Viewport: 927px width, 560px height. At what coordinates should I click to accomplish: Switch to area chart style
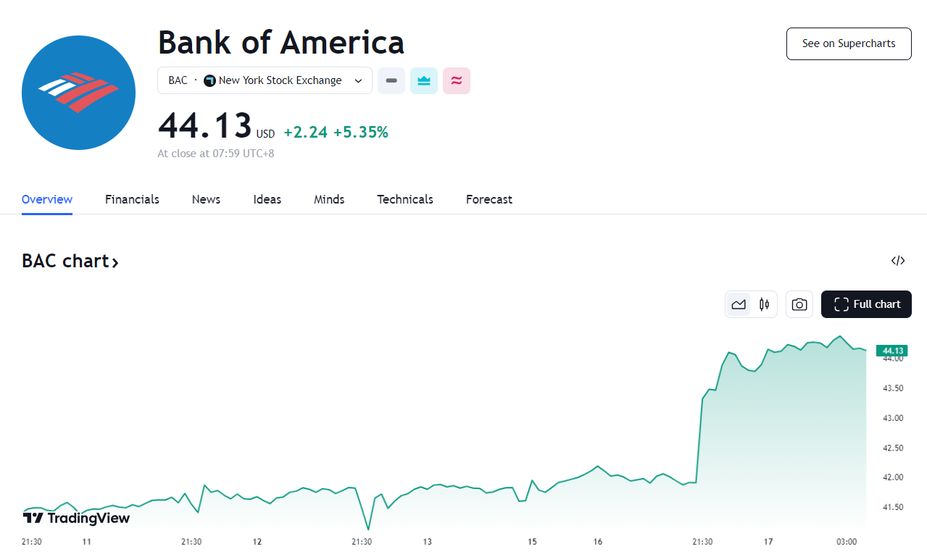pos(739,304)
